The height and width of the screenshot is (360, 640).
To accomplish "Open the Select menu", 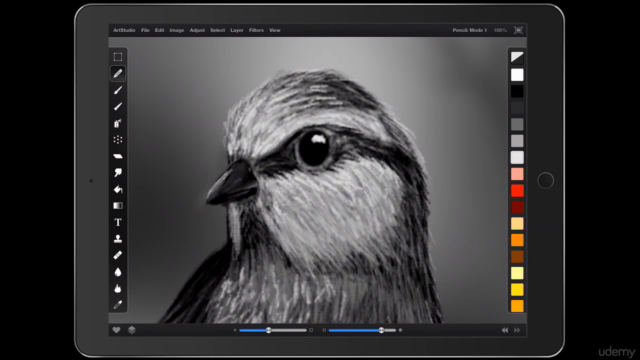I will pyautogui.click(x=218, y=30).
